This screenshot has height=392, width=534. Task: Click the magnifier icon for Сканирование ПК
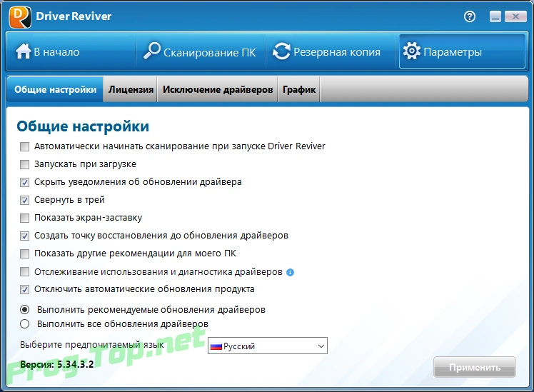pos(151,51)
